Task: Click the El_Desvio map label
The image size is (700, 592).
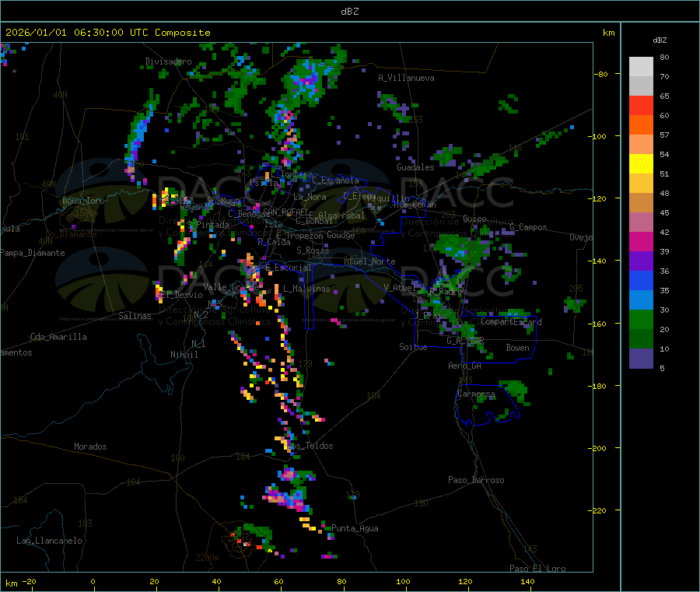Action: (182, 295)
